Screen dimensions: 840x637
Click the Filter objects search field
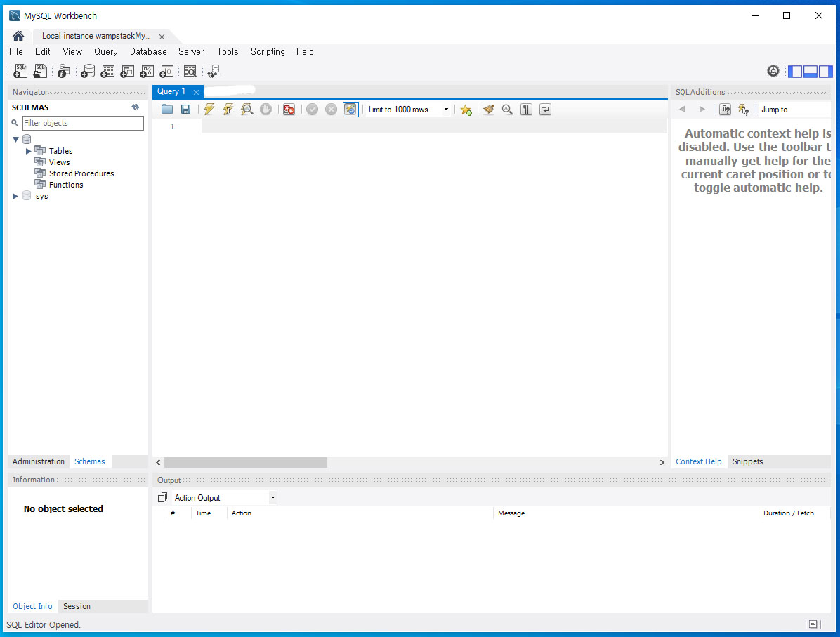pos(83,123)
